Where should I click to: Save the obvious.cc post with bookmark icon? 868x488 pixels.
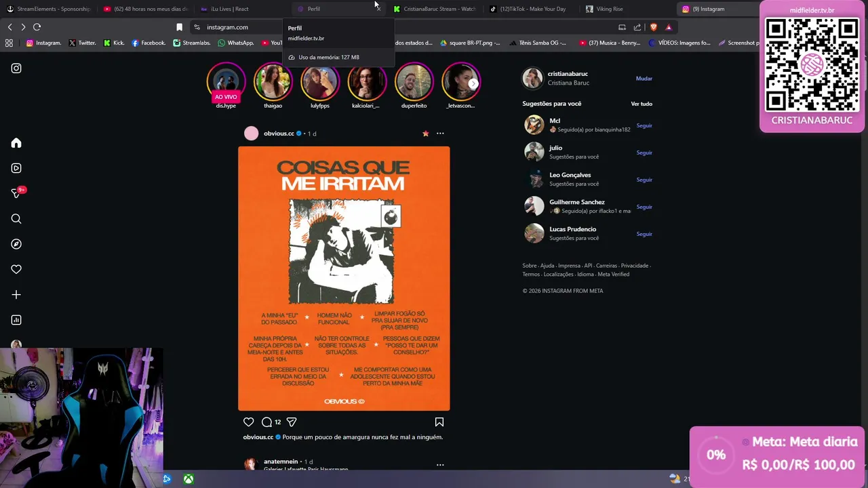coord(439,422)
